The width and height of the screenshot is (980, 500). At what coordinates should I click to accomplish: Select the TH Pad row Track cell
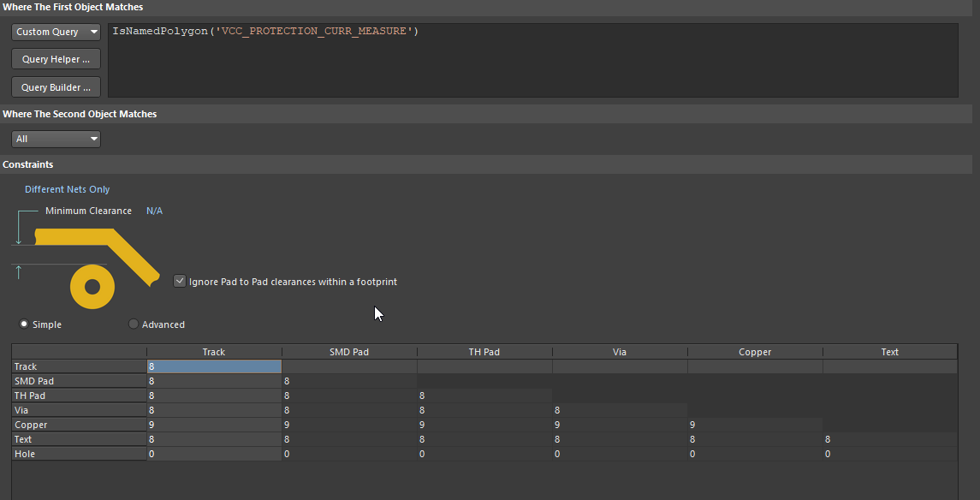click(214, 396)
